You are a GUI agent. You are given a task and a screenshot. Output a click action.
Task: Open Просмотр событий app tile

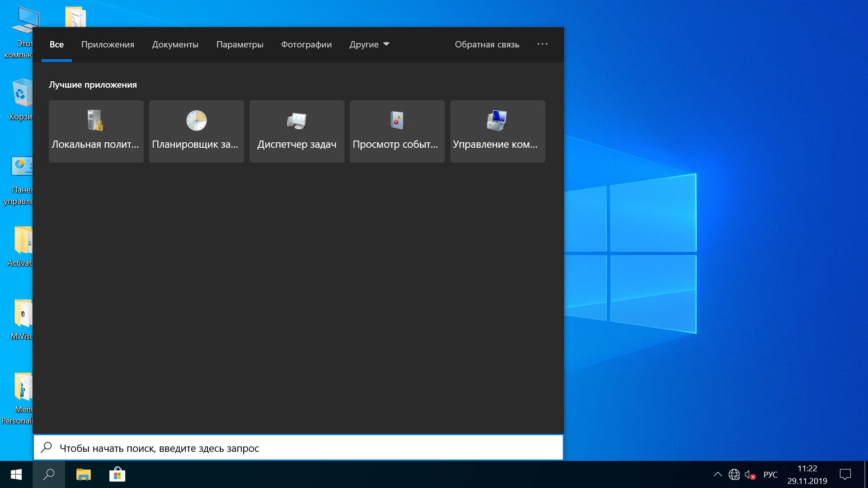coord(397,131)
